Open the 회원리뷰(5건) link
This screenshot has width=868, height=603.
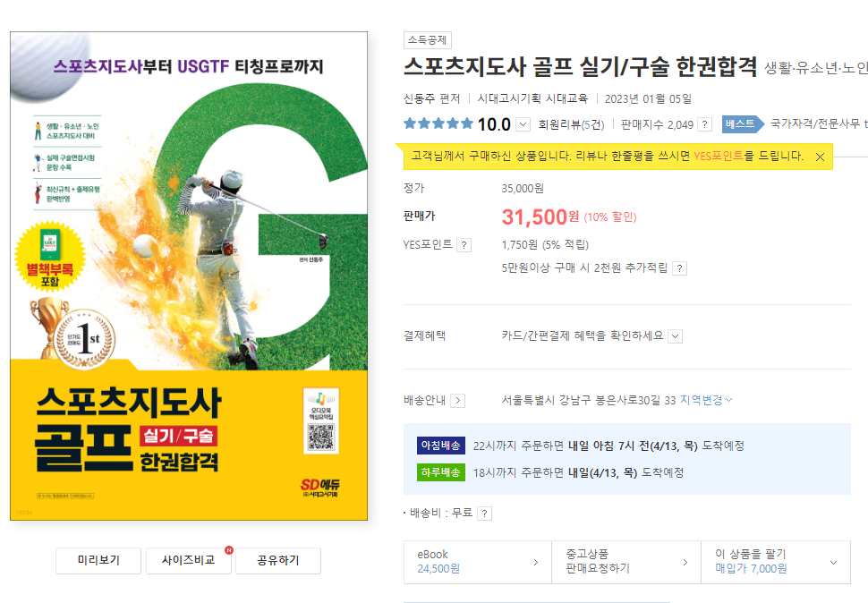(x=571, y=125)
